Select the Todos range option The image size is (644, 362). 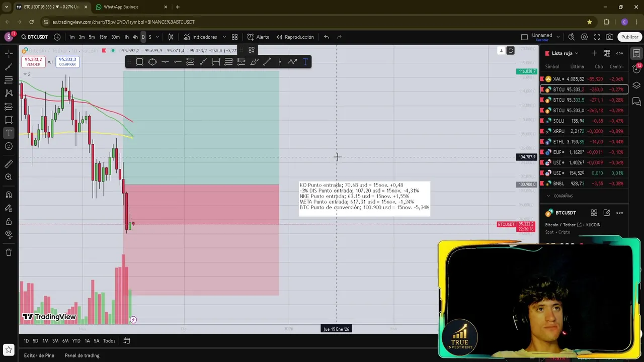109,341
